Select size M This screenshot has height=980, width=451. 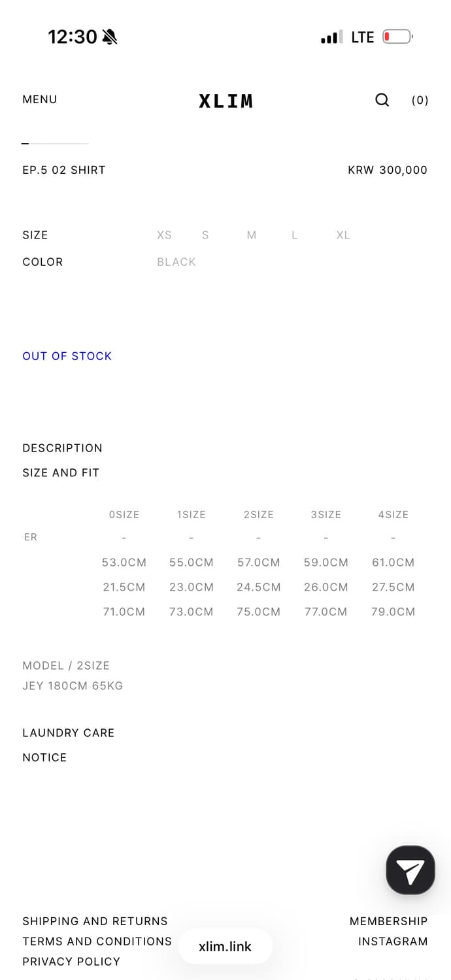click(x=252, y=235)
